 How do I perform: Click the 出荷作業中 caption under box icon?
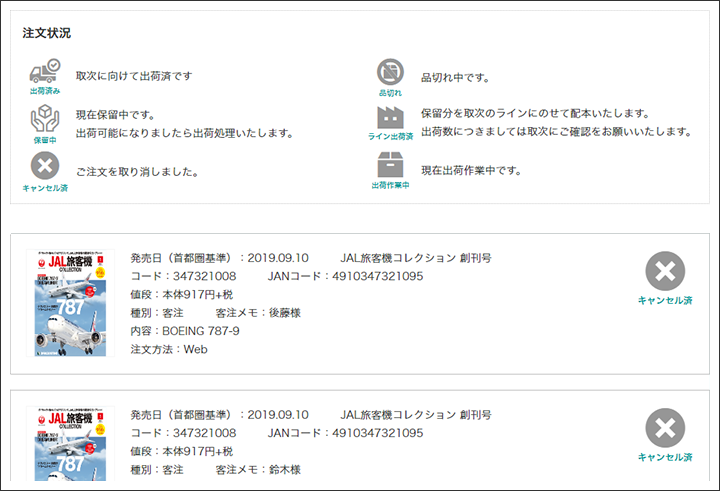[390, 185]
